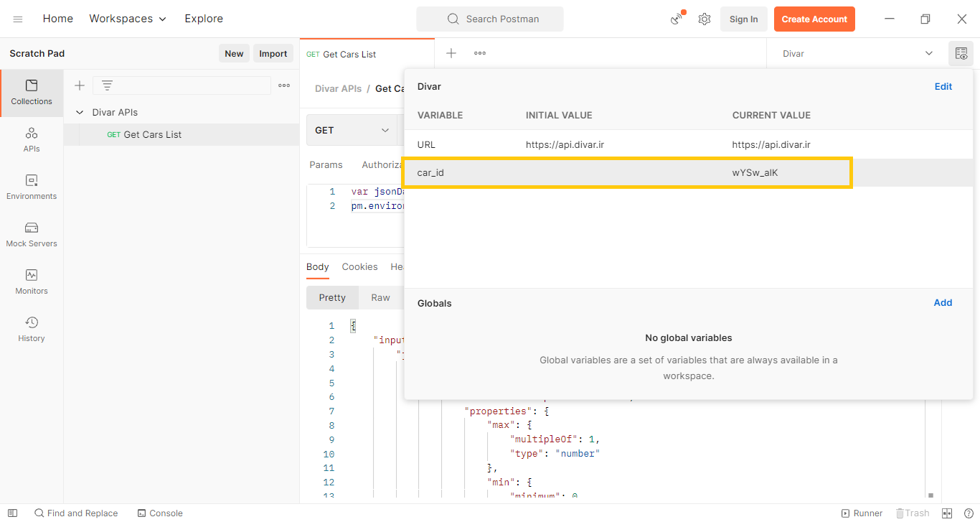Screen dimensions: 980x522
Task: Select Get Cars List request in tree
Action: tap(182, 135)
